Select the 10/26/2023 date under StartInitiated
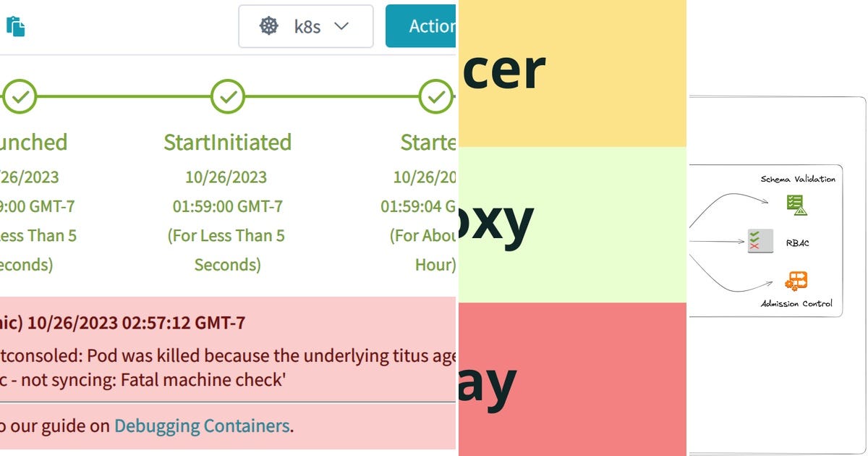The height and width of the screenshot is (456, 868). click(226, 177)
